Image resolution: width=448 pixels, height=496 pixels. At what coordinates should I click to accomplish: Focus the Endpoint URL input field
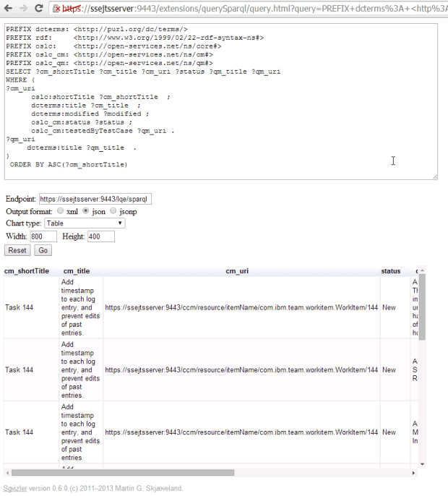click(95, 199)
